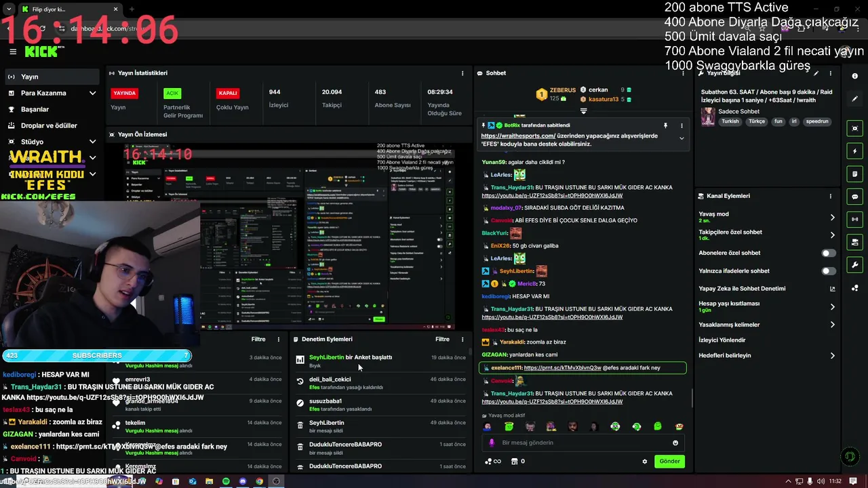
Task: Open the Sohbet panel three-dot menu
Action: (682, 73)
